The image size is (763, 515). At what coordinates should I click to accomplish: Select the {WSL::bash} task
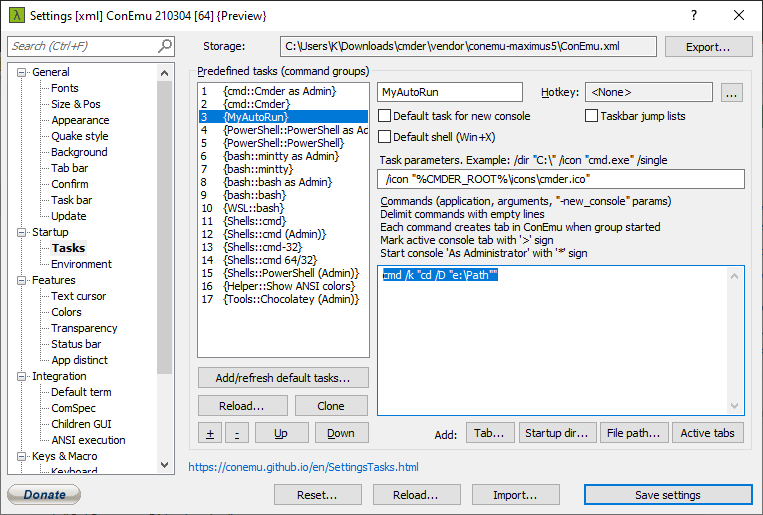[283, 208]
